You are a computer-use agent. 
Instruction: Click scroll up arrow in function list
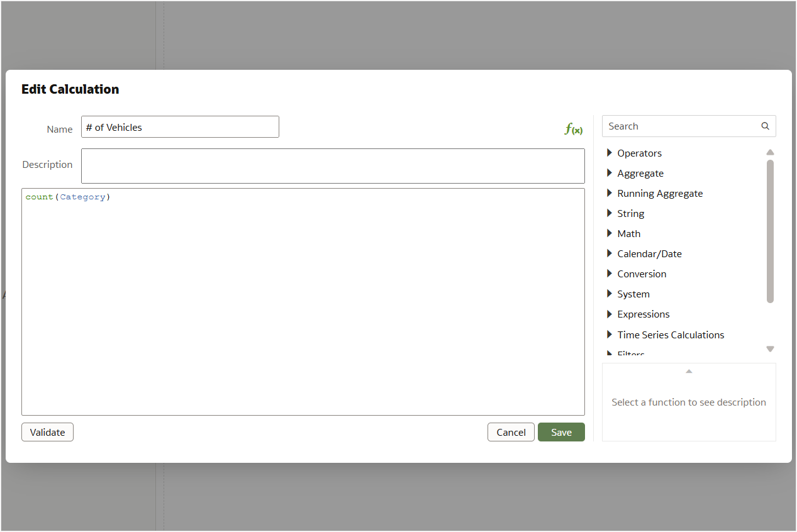click(x=770, y=152)
